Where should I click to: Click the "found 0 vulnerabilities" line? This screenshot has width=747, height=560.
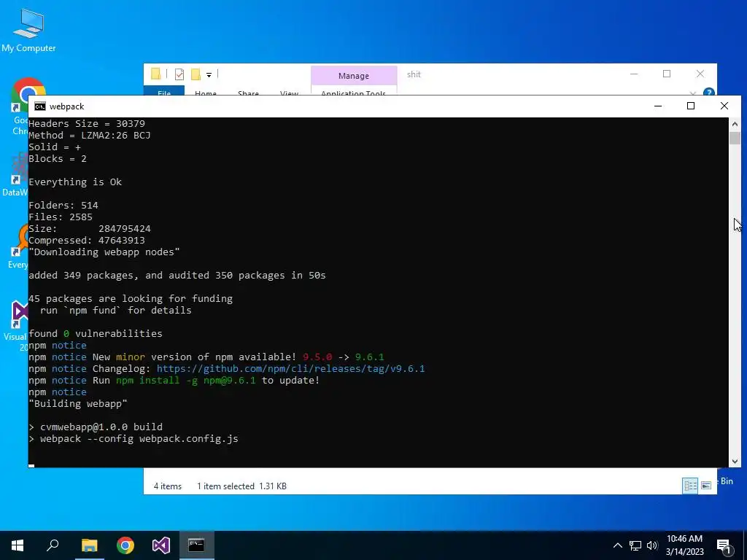(x=96, y=333)
